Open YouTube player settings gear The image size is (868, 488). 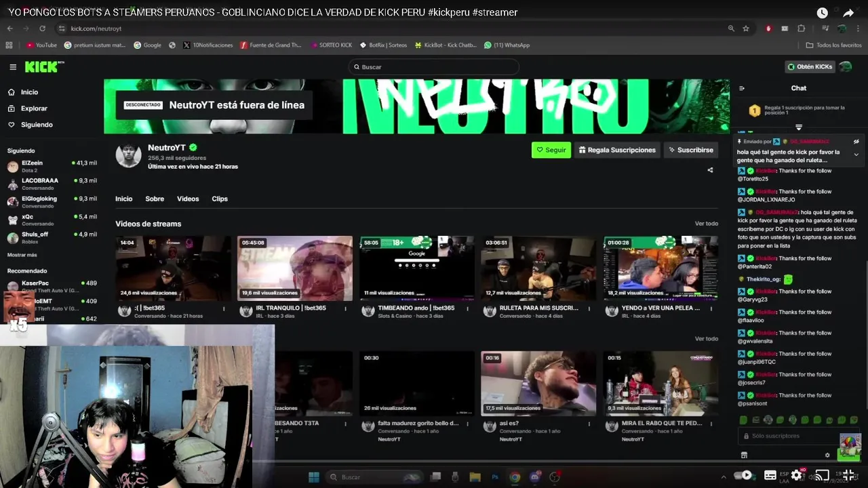pyautogui.click(x=796, y=475)
